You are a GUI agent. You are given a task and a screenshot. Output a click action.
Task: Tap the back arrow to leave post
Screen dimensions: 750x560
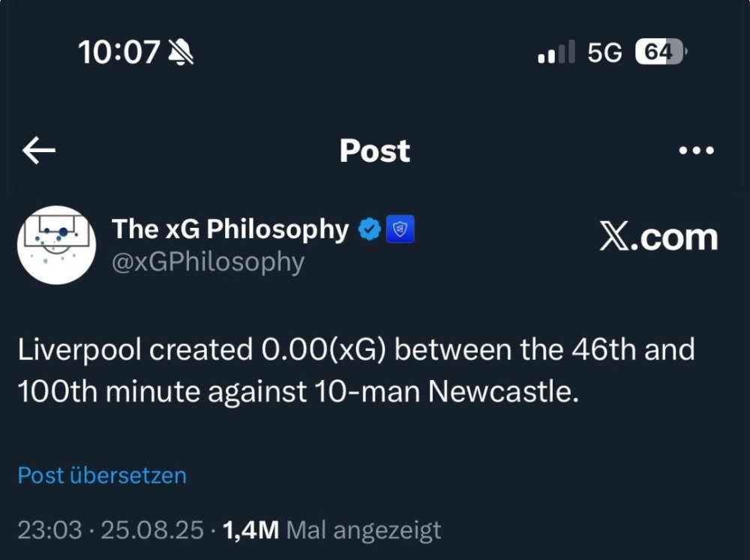pyautogui.click(x=39, y=151)
